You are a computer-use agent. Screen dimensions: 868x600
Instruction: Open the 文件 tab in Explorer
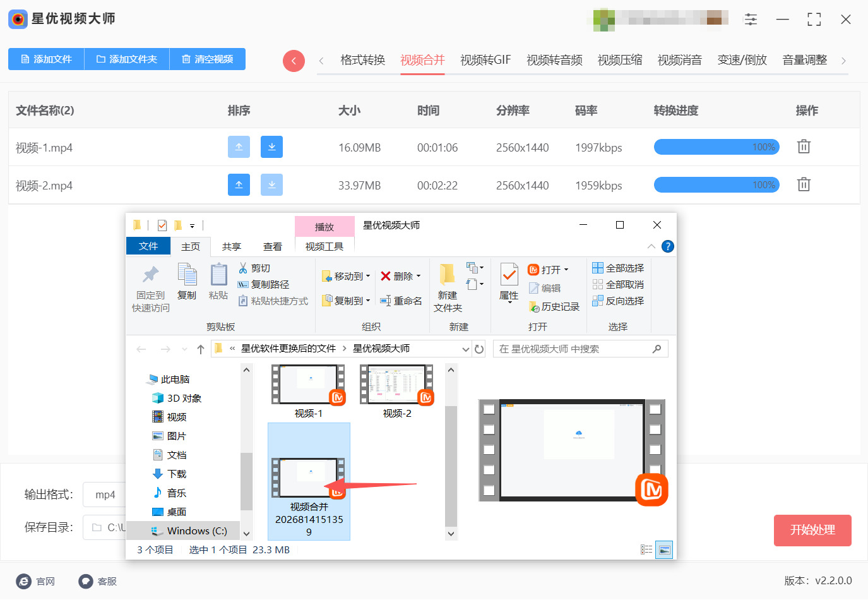tap(148, 246)
